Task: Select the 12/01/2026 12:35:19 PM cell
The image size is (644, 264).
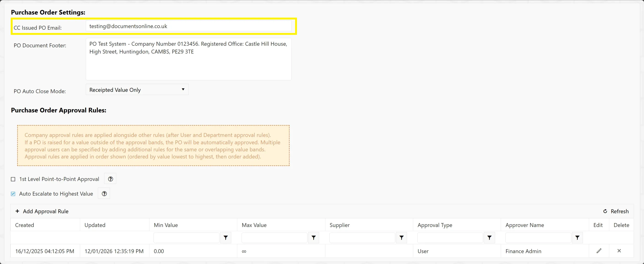Action: (x=114, y=251)
